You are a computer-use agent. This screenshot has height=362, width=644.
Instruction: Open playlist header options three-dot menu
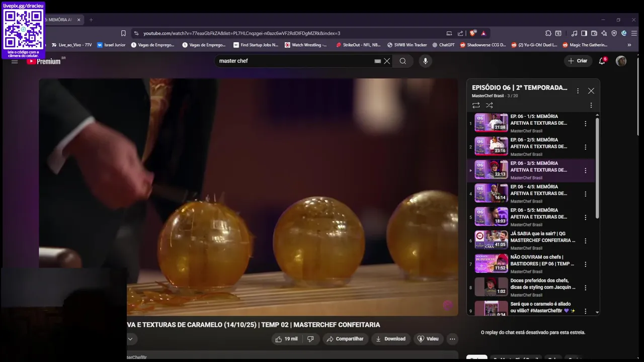(578, 91)
